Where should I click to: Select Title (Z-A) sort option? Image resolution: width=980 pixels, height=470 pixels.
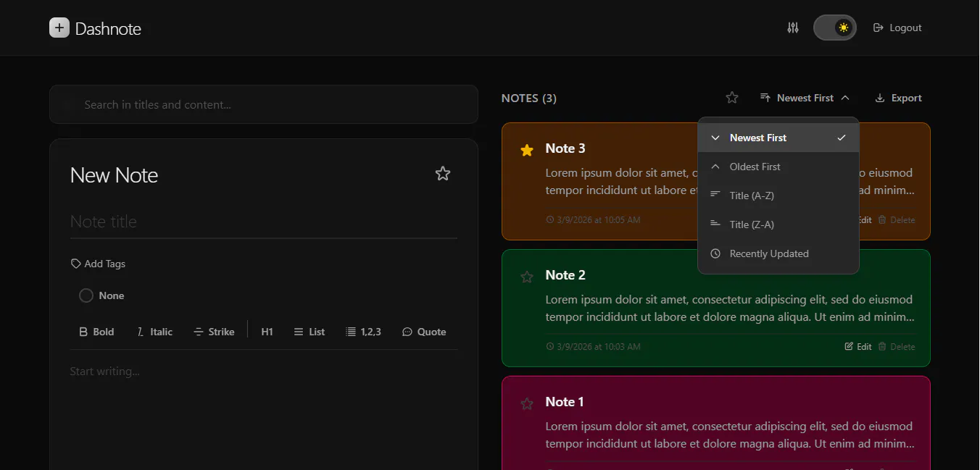tap(778, 224)
